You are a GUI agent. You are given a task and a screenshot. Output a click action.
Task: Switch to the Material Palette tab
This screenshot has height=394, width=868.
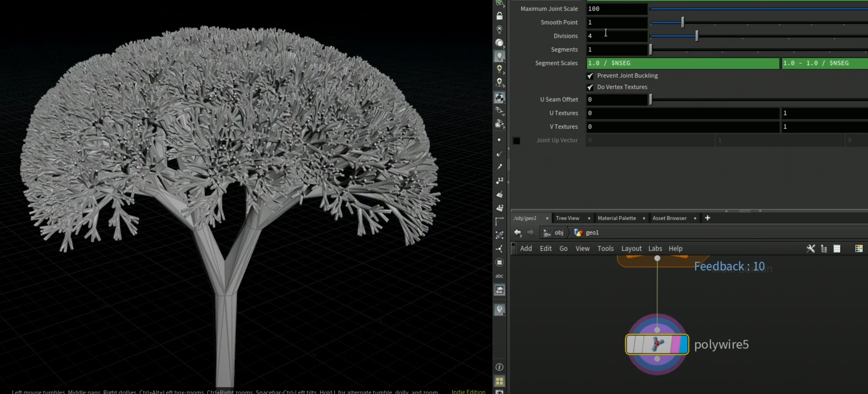[617, 218]
